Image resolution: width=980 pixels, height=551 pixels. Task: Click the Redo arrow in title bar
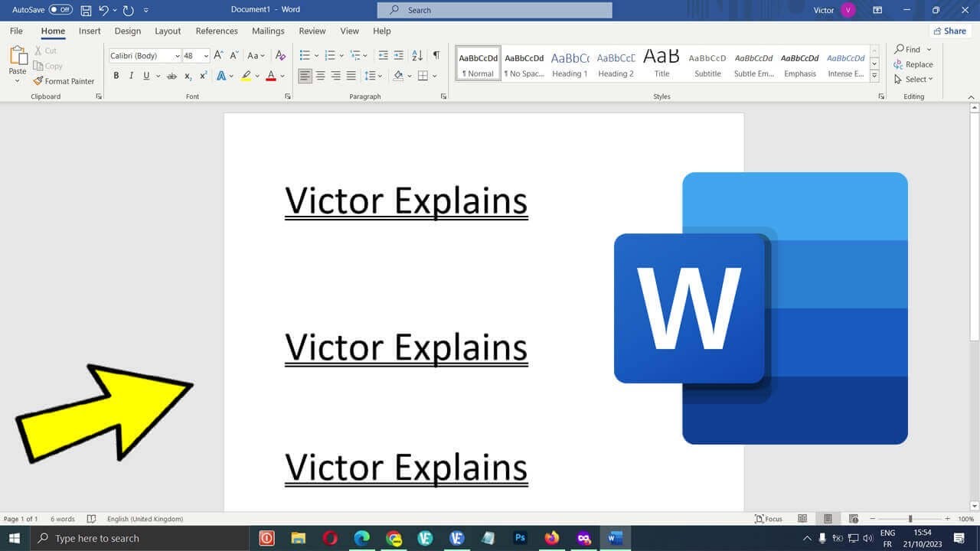tap(127, 10)
